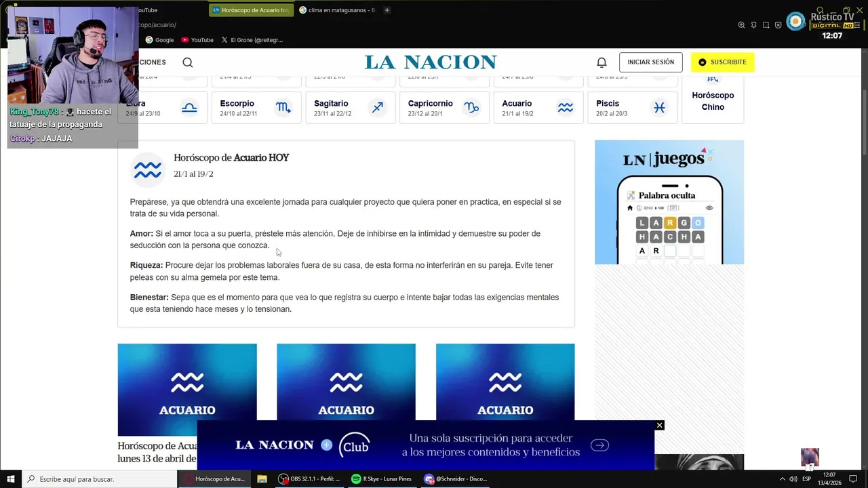Open the taskbar clock showing 12:07

(830, 479)
